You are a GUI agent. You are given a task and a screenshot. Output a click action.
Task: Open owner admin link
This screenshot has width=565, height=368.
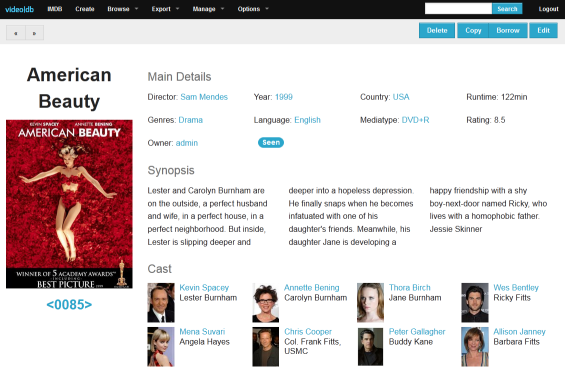point(187,143)
